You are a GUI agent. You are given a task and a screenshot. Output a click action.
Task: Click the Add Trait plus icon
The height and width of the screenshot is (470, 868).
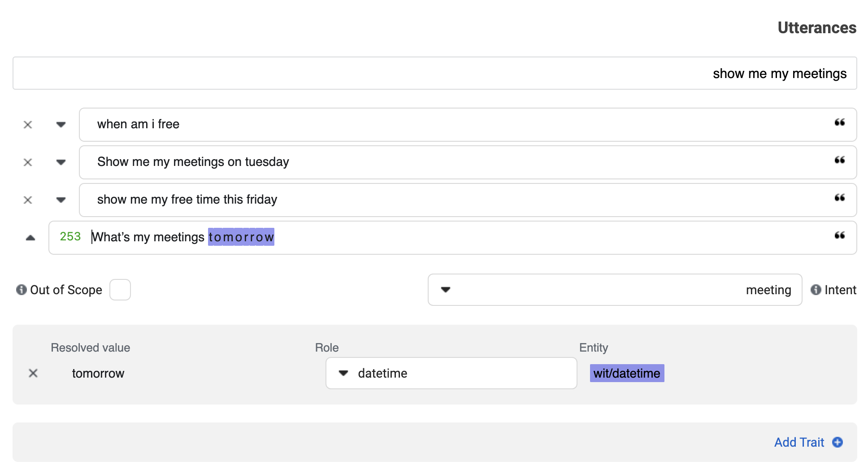pyautogui.click(x=838, y=442)
